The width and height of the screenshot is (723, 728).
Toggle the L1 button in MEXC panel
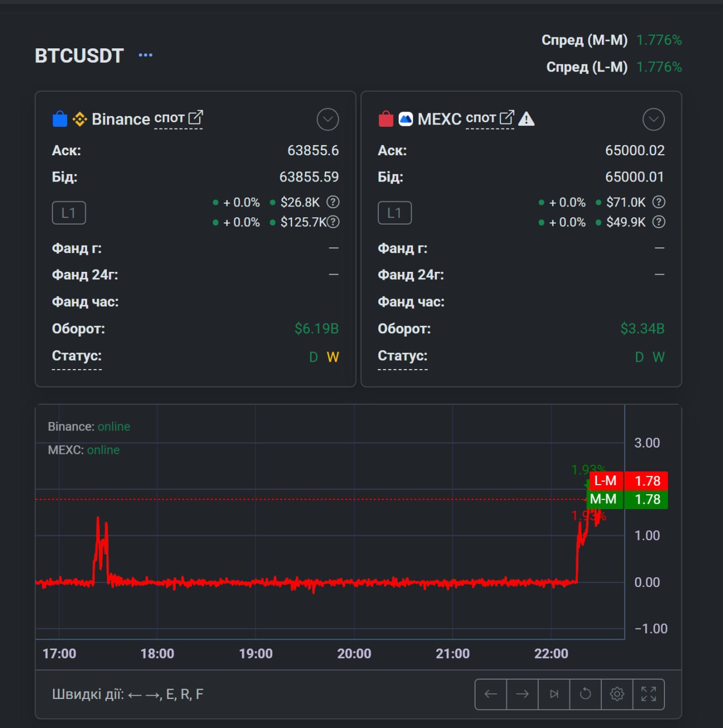coord(394,213)
